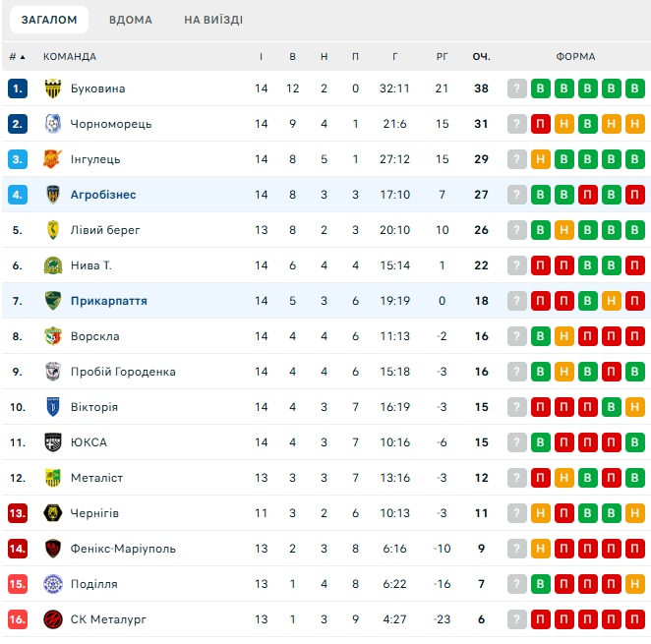This screenshot has width=651, height=644.
Task: Switch to the НА ВИЇЗДІ tab
Action: click(213, 20)
